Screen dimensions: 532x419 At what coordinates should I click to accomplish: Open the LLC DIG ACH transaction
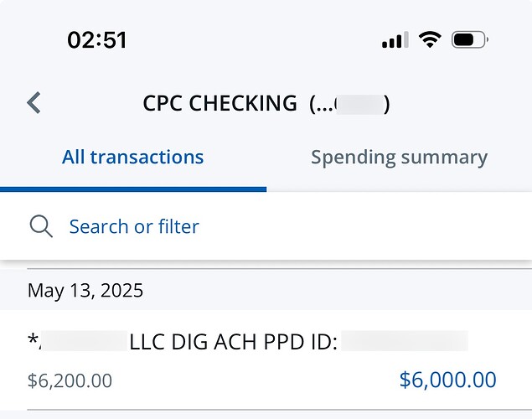point(266,360)
